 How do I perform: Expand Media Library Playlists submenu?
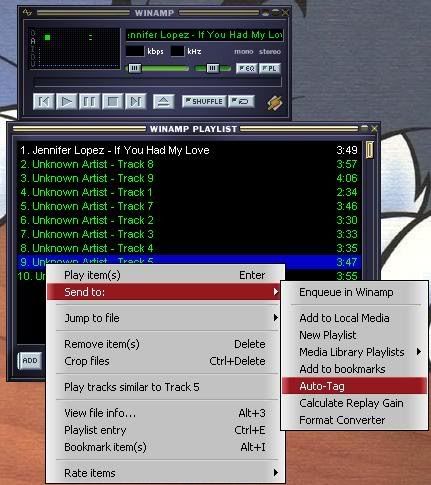pos(354,352)
